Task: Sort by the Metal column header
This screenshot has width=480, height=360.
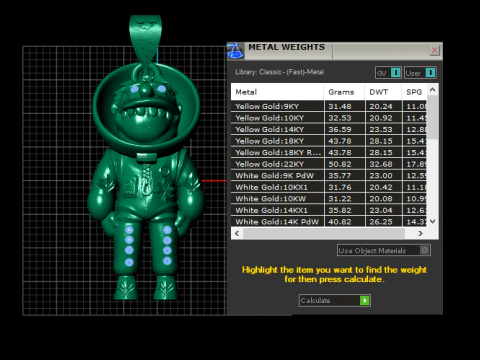Action: pyautogui.click(x=277, y=92)
